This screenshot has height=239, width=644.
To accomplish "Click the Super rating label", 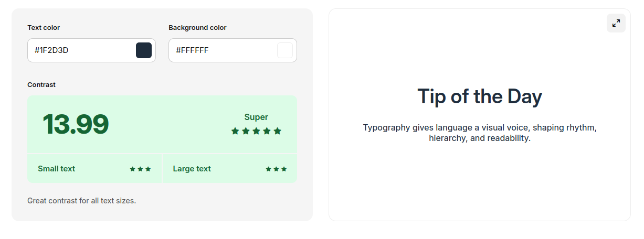I will 256,117.
